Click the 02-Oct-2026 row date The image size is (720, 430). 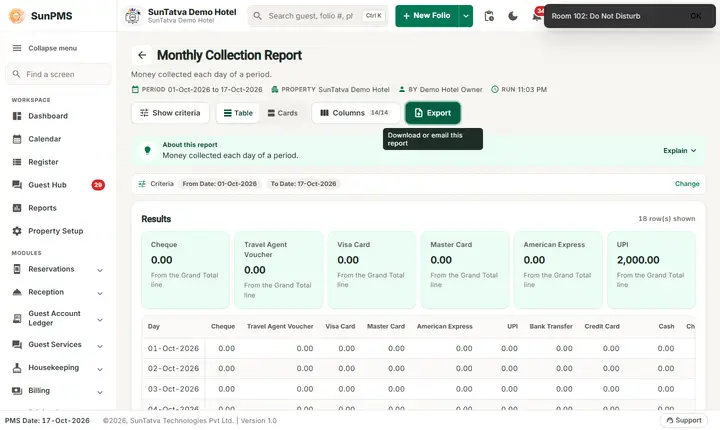(173, 368)
